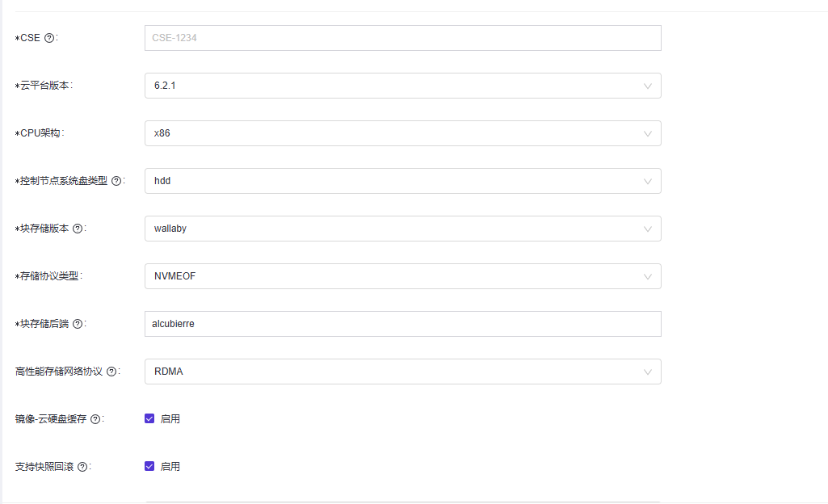Click the 启用 label for 支持快照回滚
The image size is (828, 504).
(x=170, y=467)
